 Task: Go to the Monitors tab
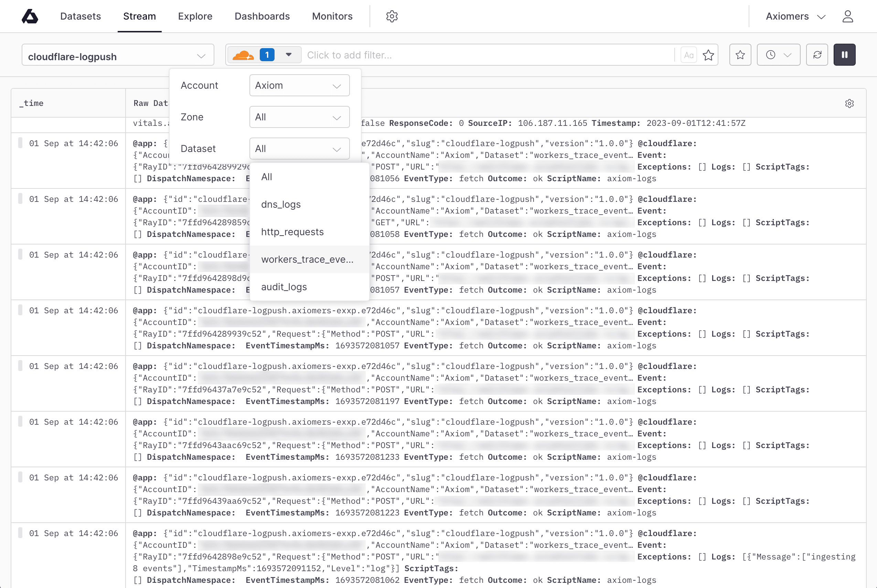click(332, 16)
